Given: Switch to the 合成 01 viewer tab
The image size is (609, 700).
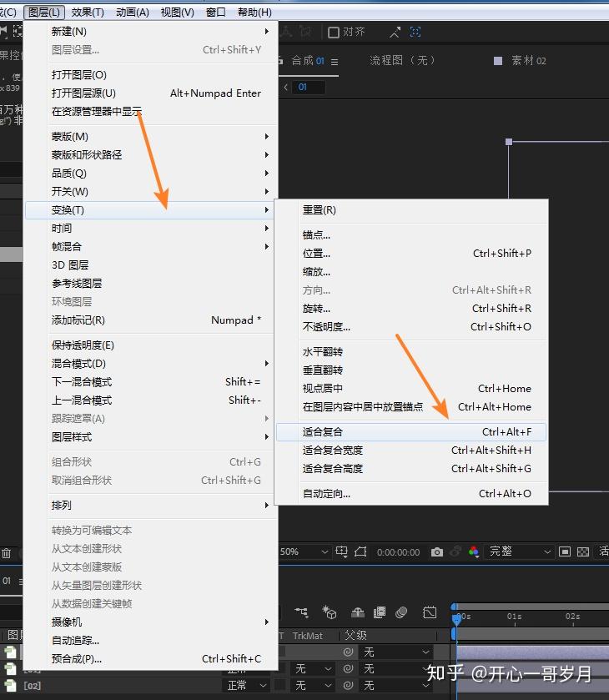Looking at the screenshot, I should point(308,61).
